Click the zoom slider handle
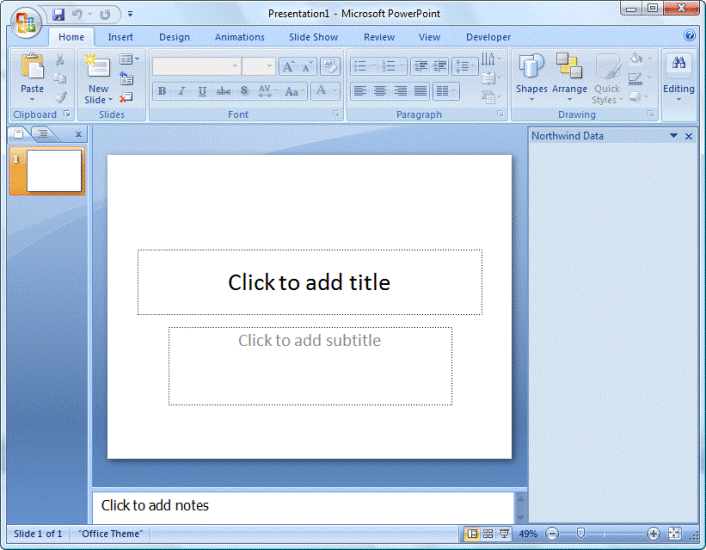The width and height of the screenshot is (706, 550). click(x=581, y=534)
